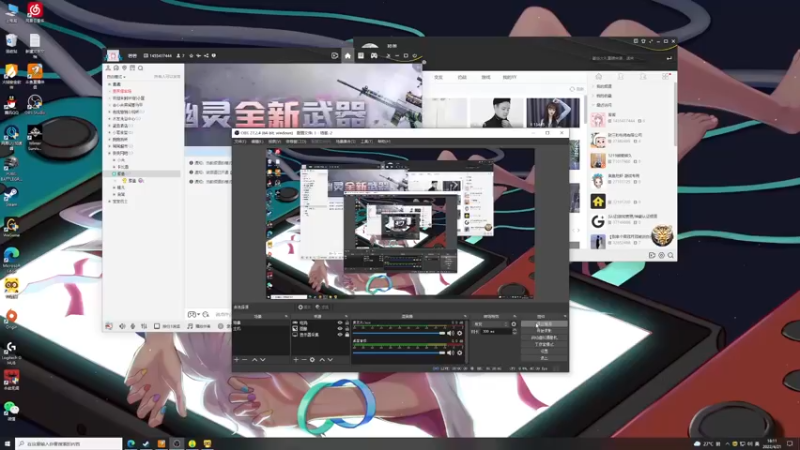
Task: Open woman thumbnail on YY discovery page
Action: pyautogui.click(x=553, y=112)
